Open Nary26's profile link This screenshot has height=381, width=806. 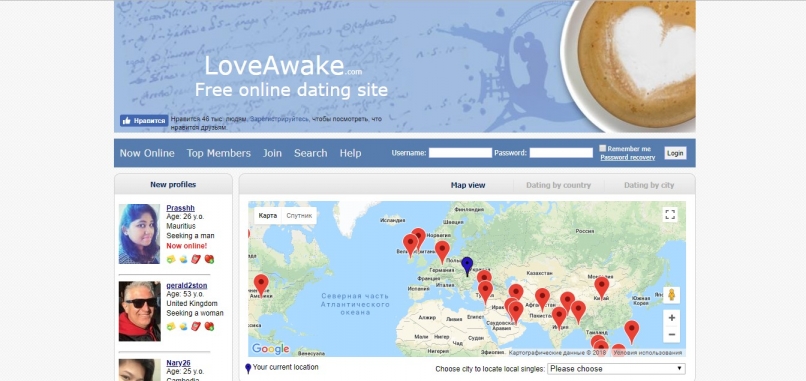tap(178, 362)
